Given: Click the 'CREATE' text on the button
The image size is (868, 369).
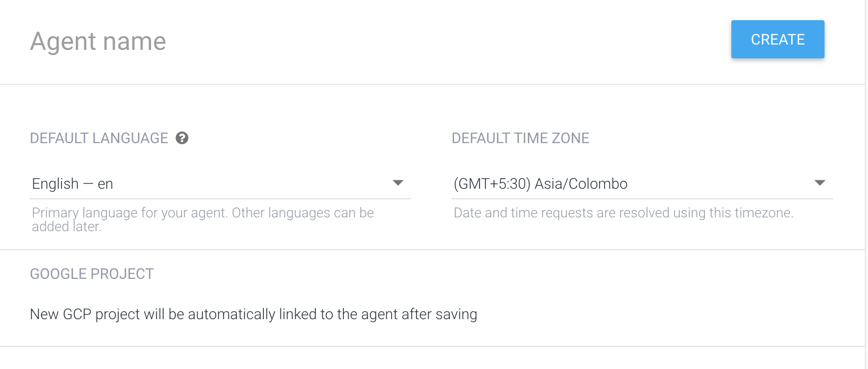Looking at the screenshot, I should (777, 40).
